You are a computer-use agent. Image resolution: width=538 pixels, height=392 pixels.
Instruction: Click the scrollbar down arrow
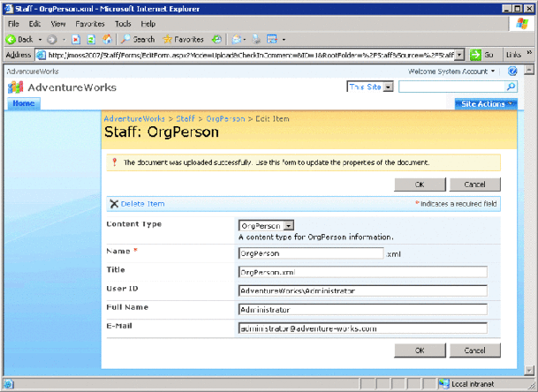click(529, 371)
